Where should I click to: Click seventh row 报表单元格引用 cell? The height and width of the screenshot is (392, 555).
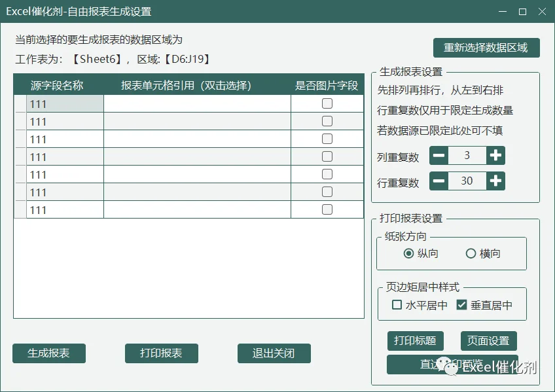pos(198,210)
